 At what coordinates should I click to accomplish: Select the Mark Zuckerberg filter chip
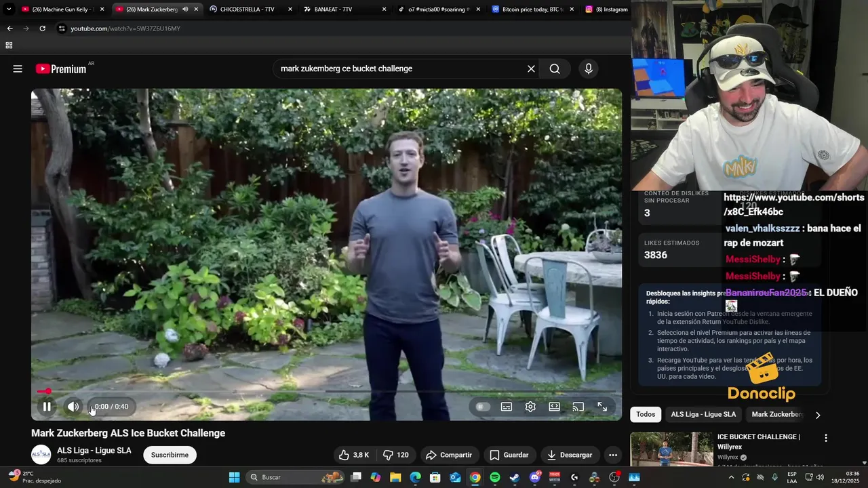(777, 414)
